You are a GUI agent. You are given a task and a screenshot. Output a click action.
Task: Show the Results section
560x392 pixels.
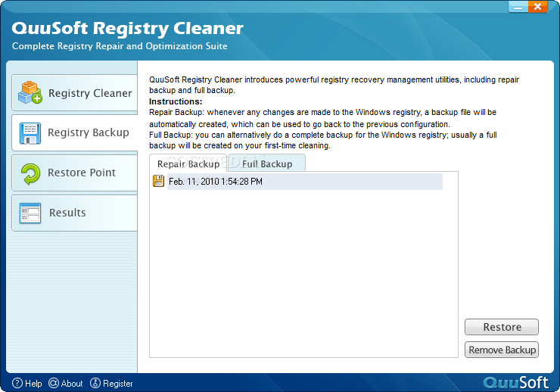coord(75,213)
